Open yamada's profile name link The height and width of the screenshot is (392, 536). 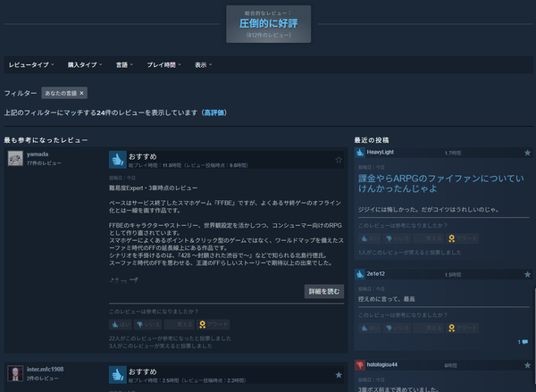[38, 154]
